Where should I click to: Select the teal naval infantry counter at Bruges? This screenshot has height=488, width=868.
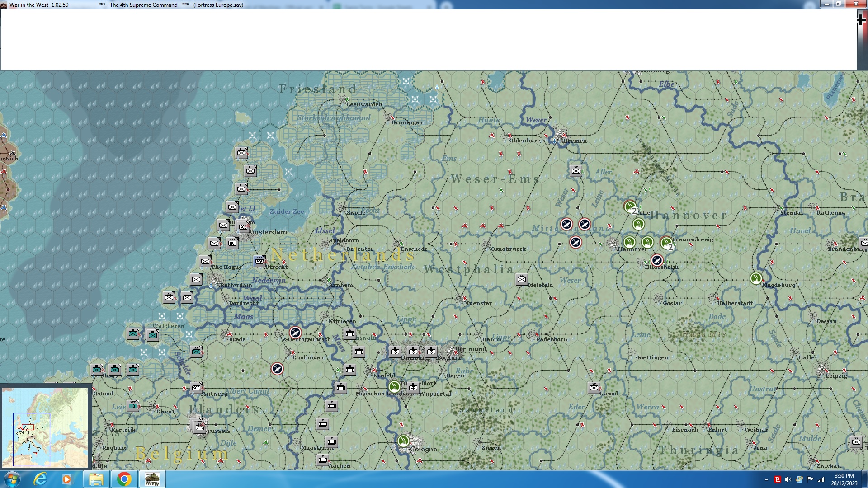point(114,370)
